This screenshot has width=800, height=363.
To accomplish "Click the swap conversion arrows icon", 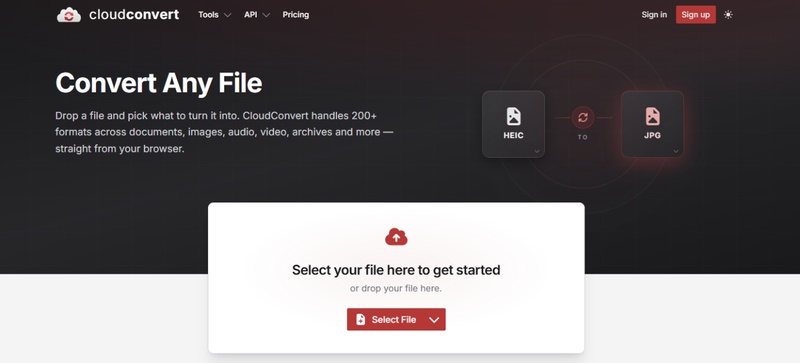I will pos(583,117).
